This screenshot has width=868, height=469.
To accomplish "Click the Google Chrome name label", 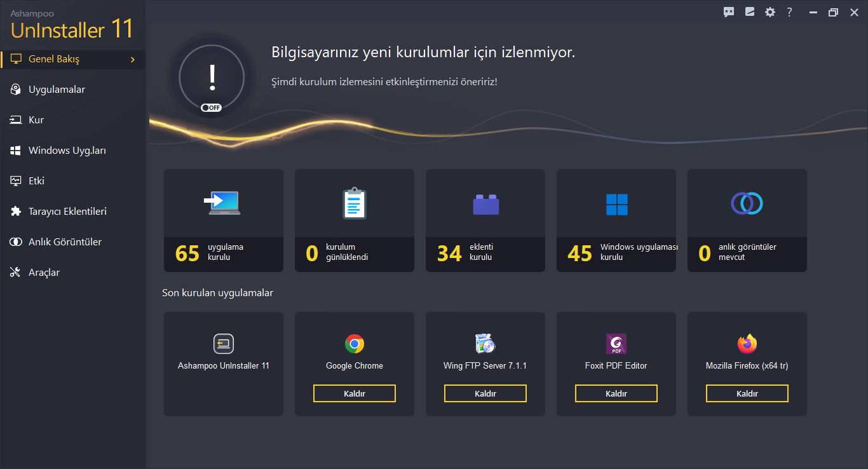I will [x=355, y=365].
